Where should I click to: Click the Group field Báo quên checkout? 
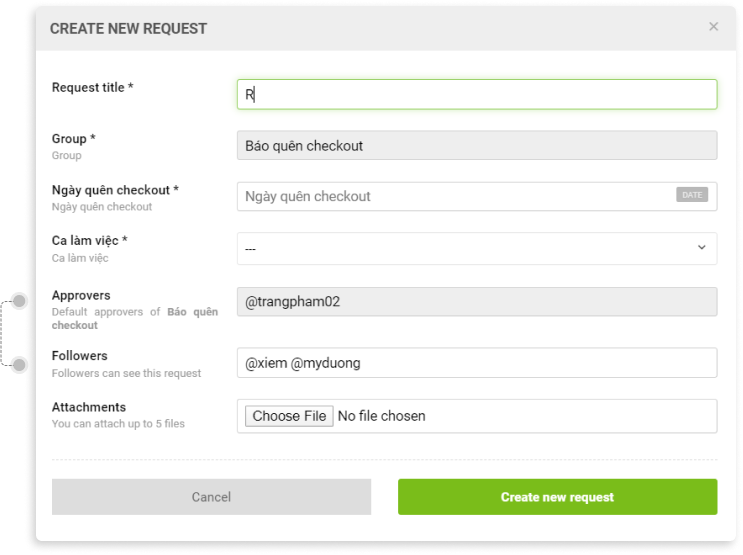pos(477,146)
